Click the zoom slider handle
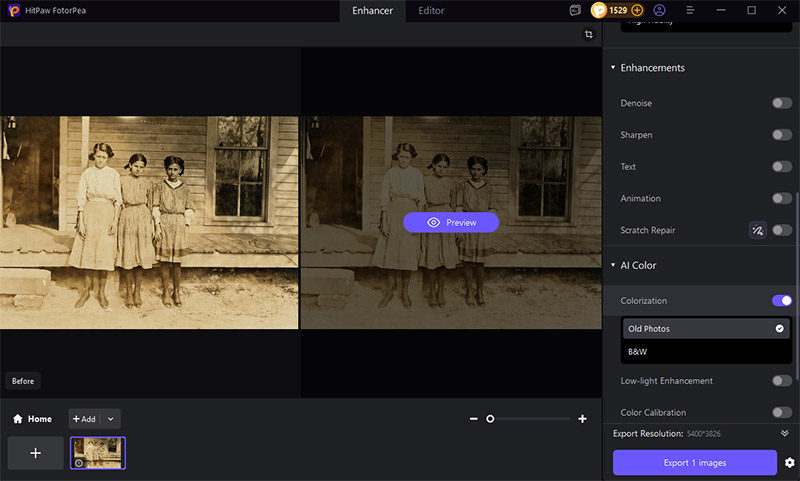The image size is (800, 481). (x=490, y=419)
